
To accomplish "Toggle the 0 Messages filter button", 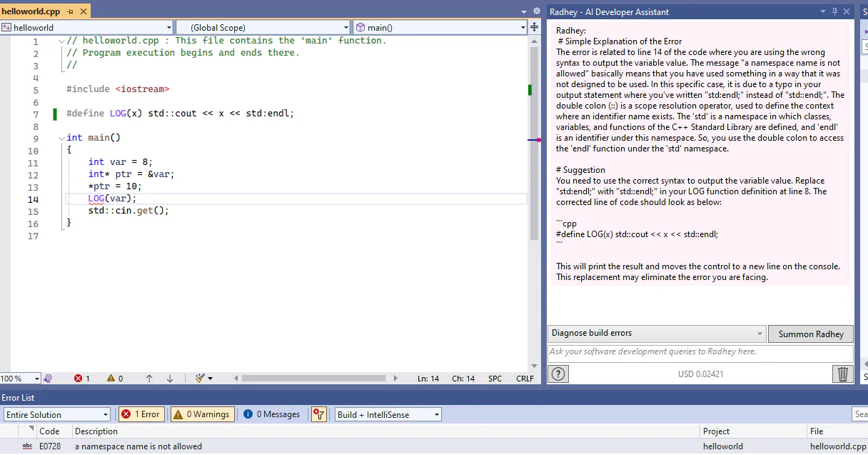I will [272, 414].
